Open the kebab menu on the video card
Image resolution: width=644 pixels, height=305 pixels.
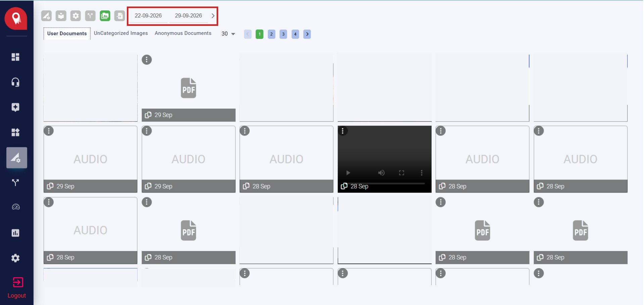tap(343, 131)
